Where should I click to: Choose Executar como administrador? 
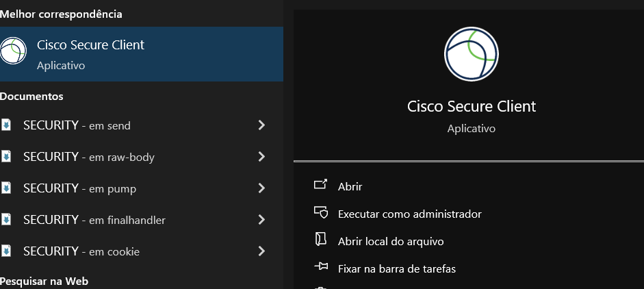(409, 214)
